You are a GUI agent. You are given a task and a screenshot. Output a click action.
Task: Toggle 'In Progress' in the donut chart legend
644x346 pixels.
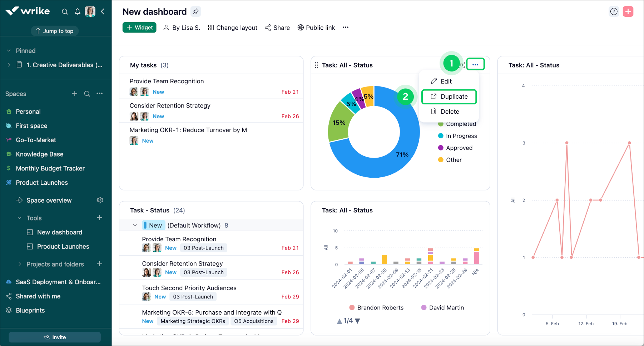pos(461,136)
